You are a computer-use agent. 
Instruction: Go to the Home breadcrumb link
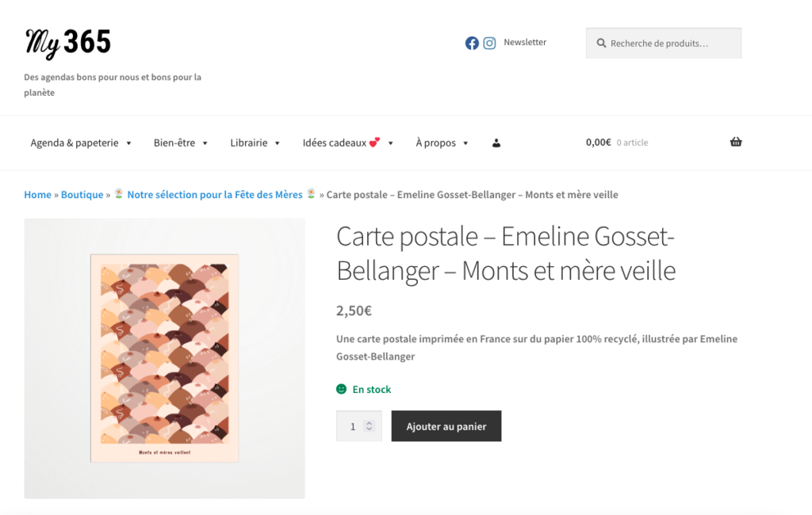pos(37,195)
